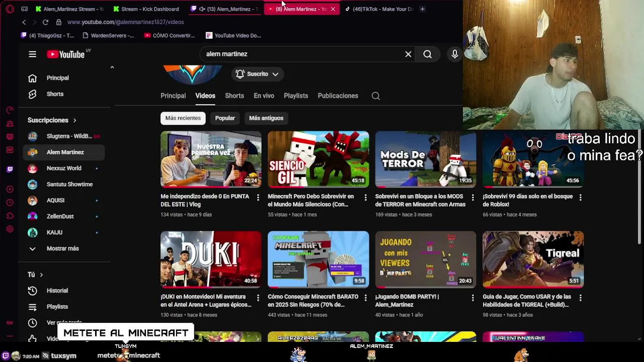Go back with the browser back arrow

(24, 22)
